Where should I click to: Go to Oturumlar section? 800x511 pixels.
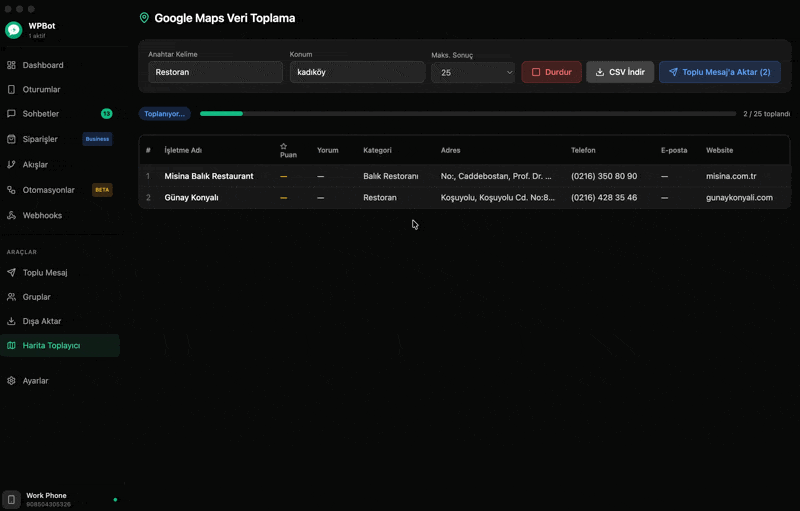click(x=41, y=90)
